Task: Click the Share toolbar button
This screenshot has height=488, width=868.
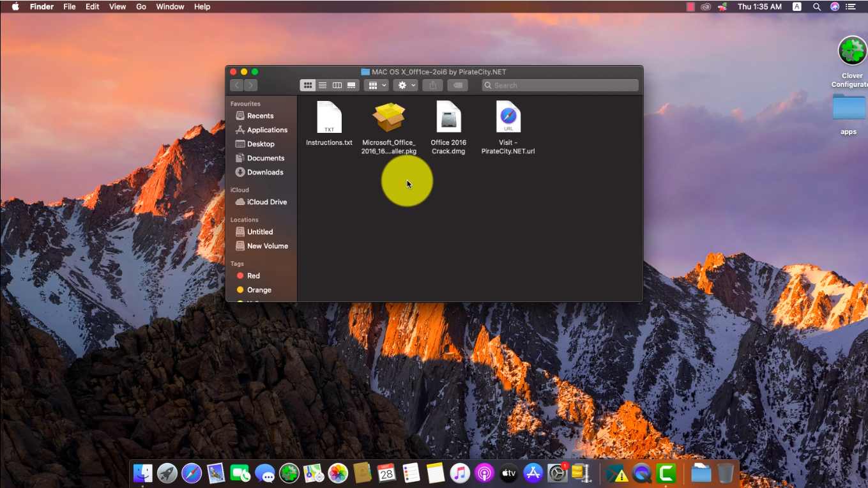Action: (433, 85)
